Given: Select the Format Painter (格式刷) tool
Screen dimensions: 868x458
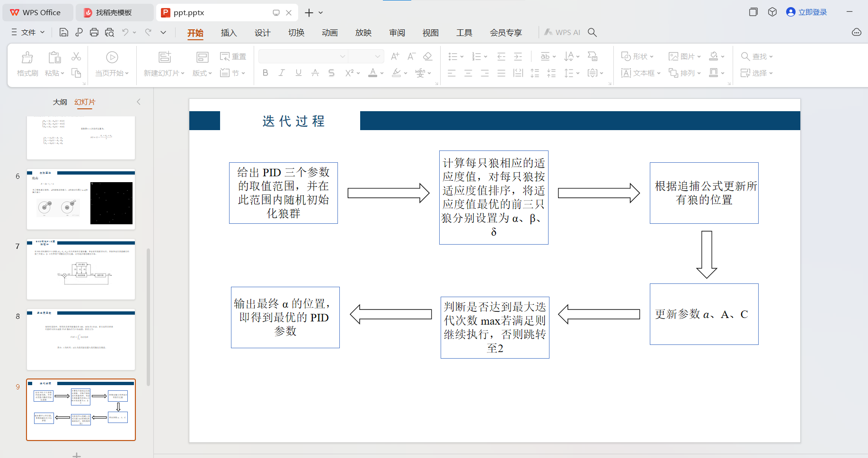Looking at the screenshot, I should pyautogui.click(x=27, y=63).
